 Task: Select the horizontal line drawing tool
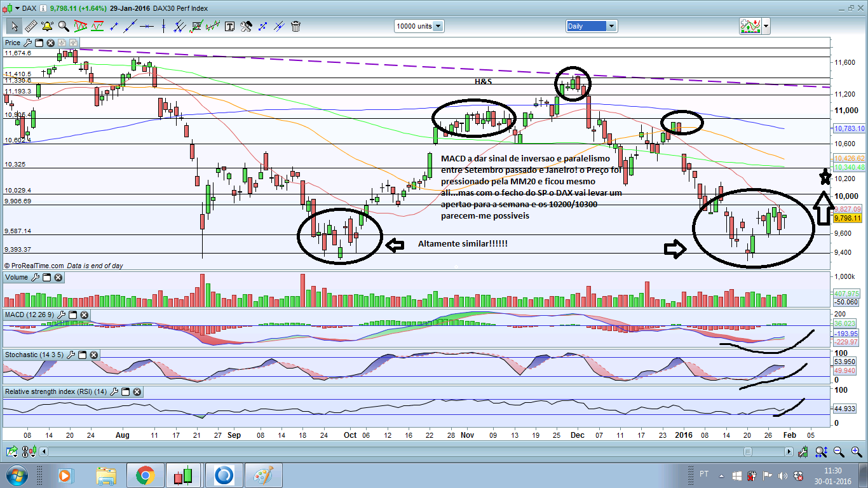pos(147,26)
